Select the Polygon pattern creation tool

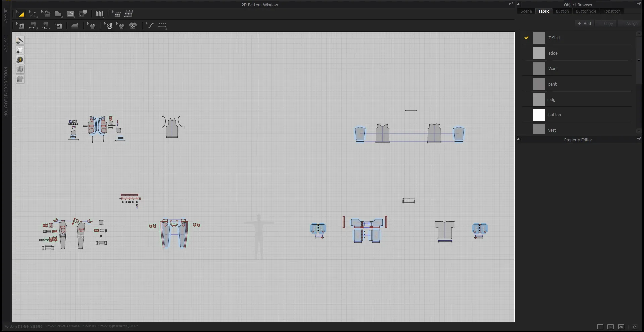[58, 14]
